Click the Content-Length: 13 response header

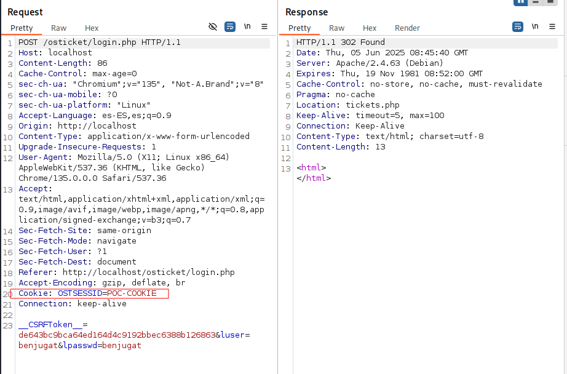click(x=341, y=147)
